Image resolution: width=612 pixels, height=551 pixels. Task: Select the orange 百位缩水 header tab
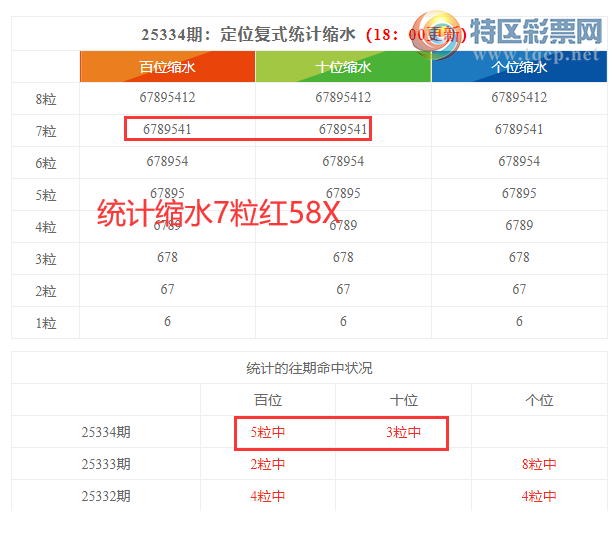pos(167,67)
